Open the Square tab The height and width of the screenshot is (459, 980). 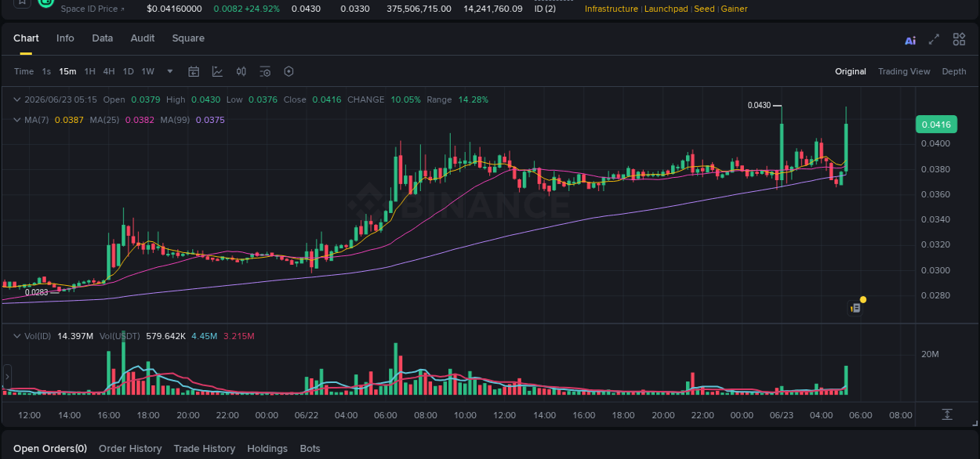click(x=188, y=38)
